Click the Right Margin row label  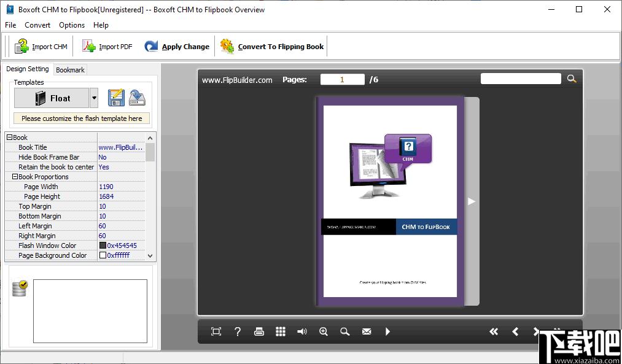(37, 236)
